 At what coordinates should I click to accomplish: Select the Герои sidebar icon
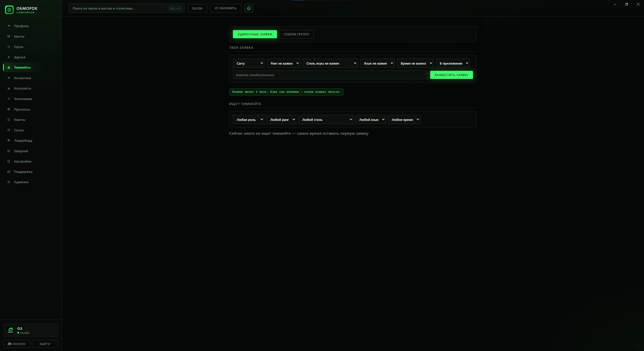pos(9,47)
